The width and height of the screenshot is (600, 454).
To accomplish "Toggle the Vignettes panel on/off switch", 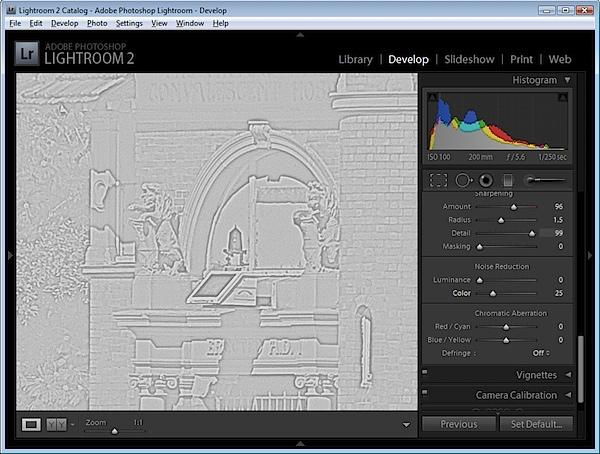I will point(425,372).
